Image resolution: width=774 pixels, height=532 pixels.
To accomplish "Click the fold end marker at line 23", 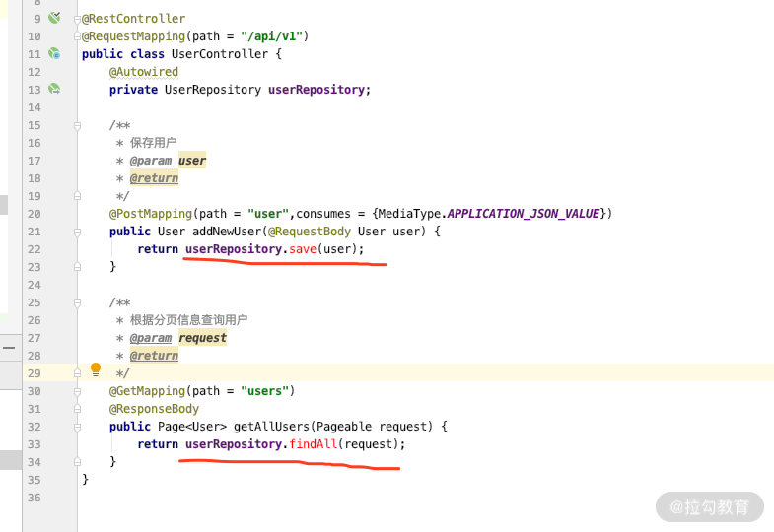I will pos(77,267).
